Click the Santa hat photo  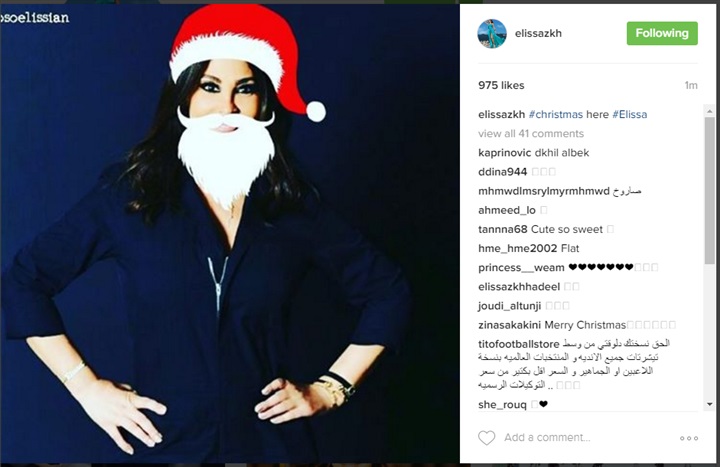point(230,234)
